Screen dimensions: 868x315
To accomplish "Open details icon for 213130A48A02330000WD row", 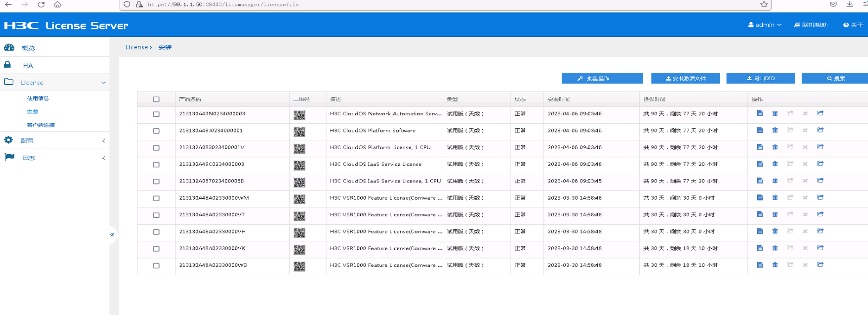I will point(759,265).
